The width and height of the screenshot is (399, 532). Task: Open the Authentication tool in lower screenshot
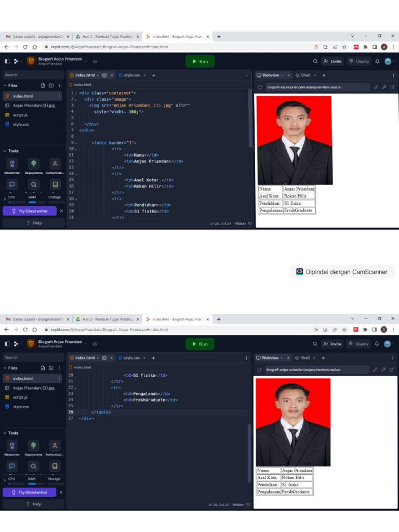pyautogui.click(x=55, y=445)
